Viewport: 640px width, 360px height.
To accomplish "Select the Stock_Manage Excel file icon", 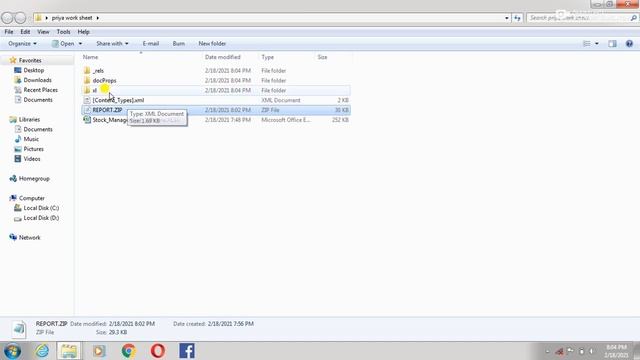I will 87,120.
